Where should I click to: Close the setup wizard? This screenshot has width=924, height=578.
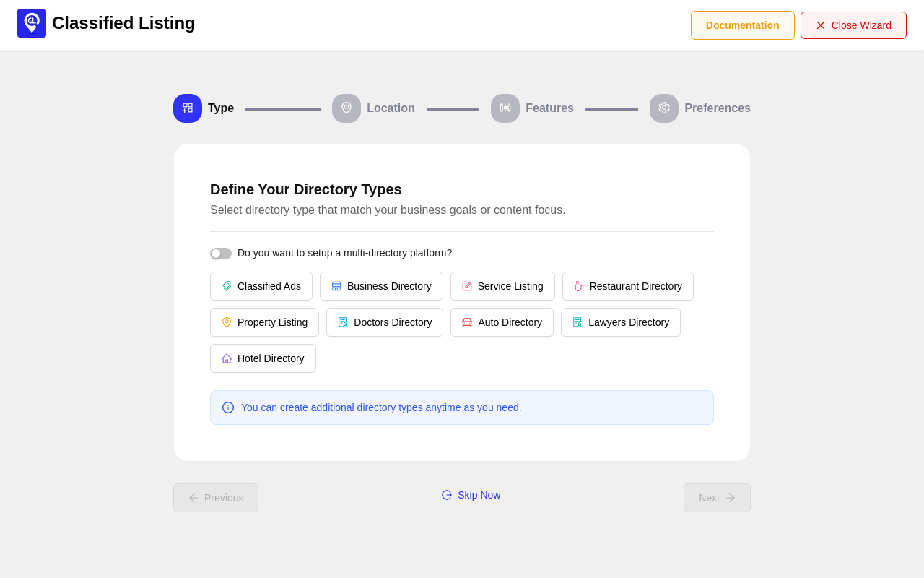(x=853, y=25)
